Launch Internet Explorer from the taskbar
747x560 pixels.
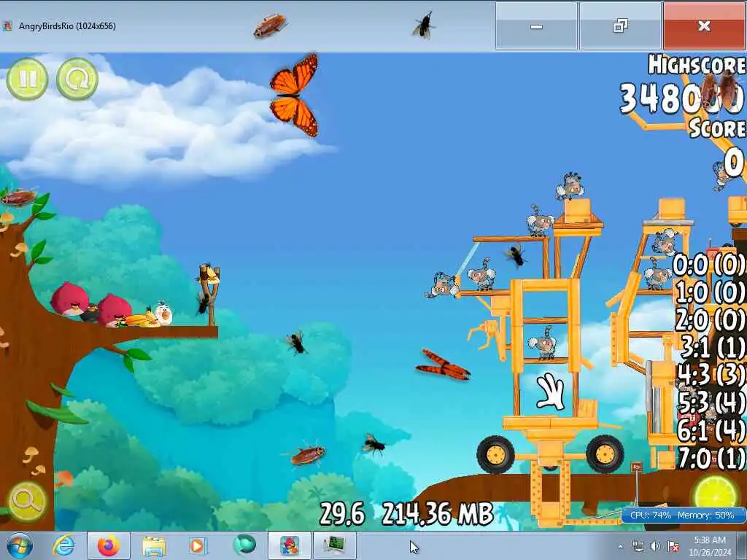click(64, 545)
